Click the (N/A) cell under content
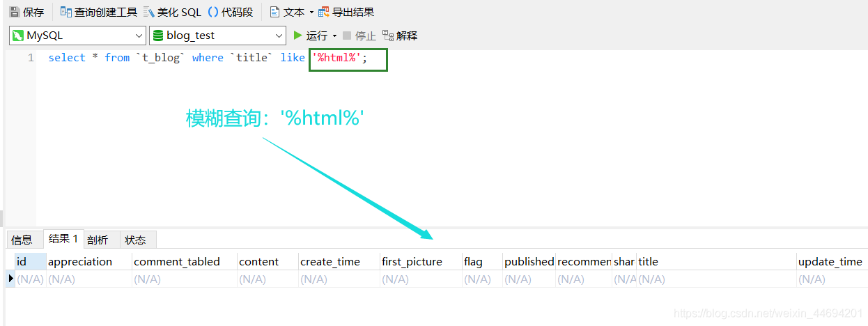Viewport: 868px width, 326px height. click(x=268, y=279)
